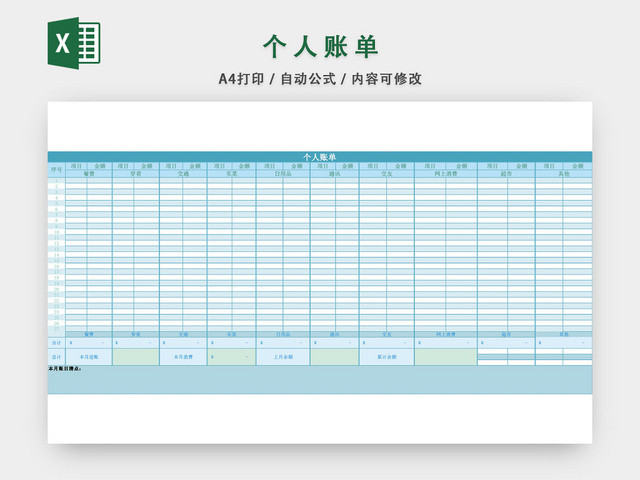Select the 餐费 category header in the top row

coord(89,173)
